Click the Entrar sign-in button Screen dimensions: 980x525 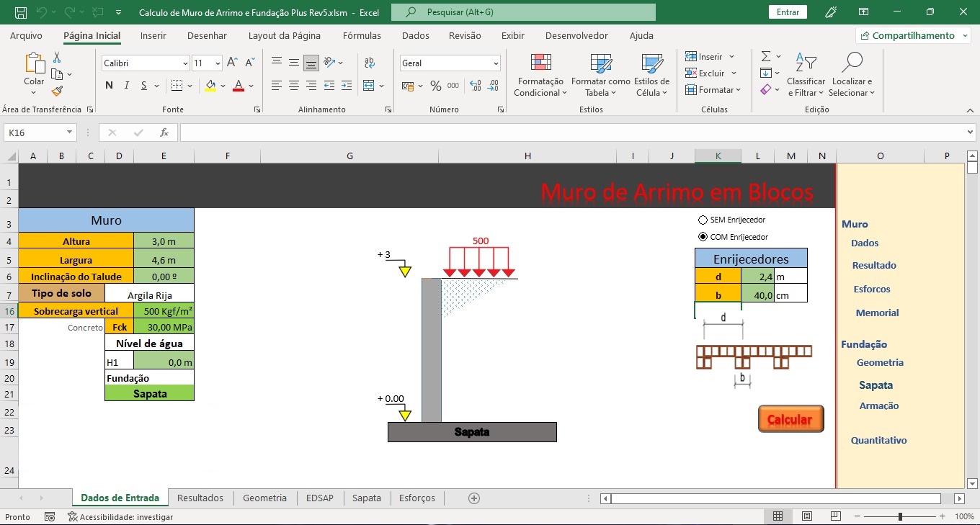788,12
